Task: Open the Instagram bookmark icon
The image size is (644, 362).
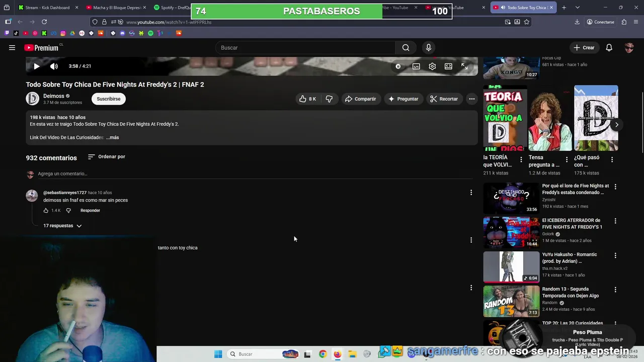Action: coord(63,33)
